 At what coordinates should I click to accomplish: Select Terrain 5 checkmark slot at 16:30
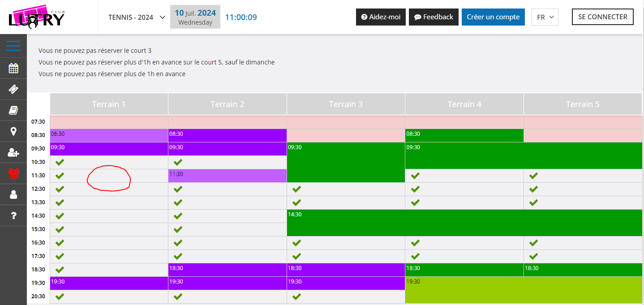pyautogui.click(x=533, y=243)
